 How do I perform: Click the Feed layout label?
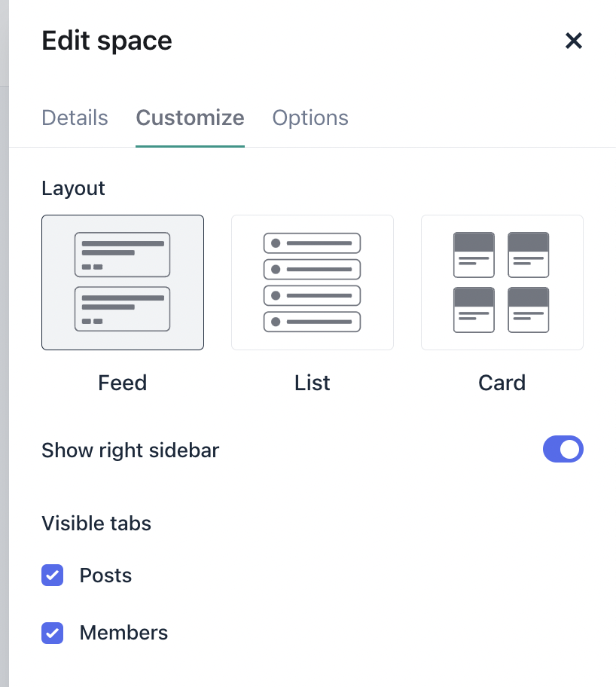click(x=123, y=383)
